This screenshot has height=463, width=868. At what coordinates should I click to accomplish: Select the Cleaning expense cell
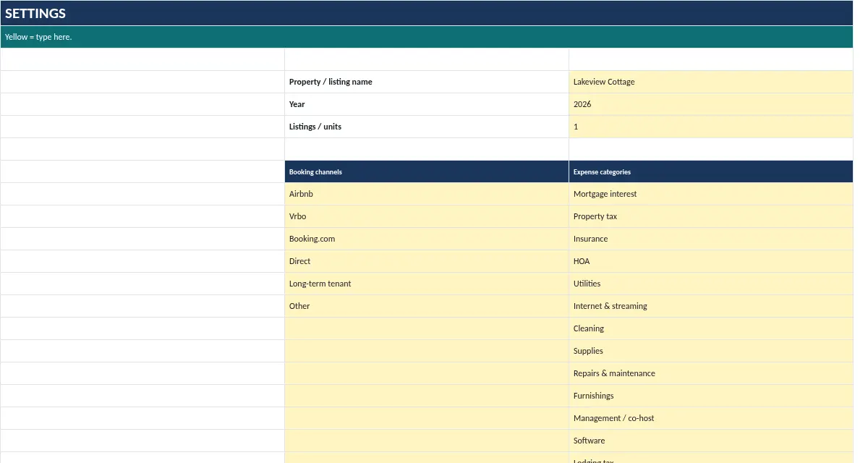(711, 328)
